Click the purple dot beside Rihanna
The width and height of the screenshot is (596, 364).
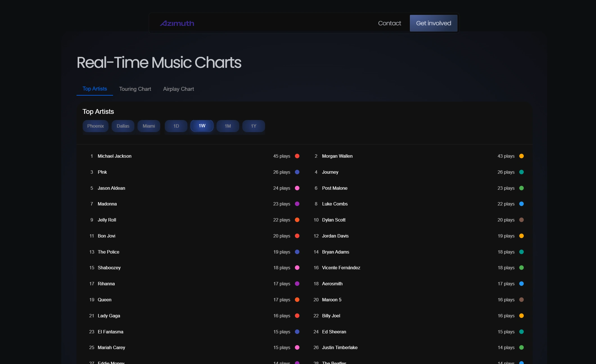[297, 284]
